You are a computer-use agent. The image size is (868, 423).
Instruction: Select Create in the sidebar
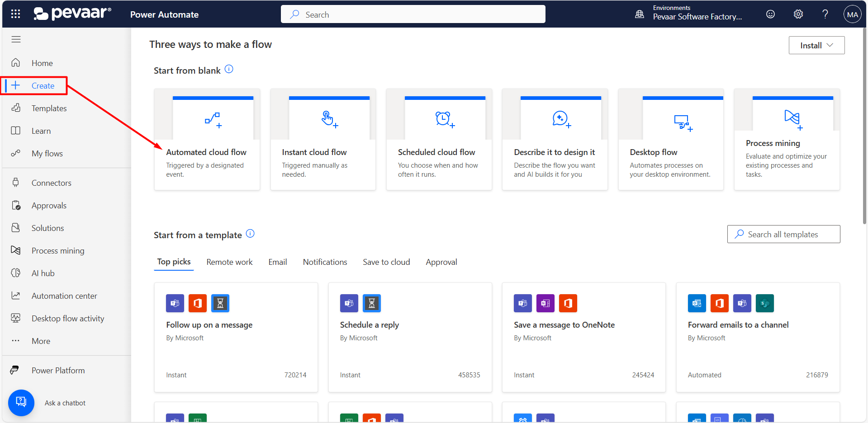[x=43, y=86]
